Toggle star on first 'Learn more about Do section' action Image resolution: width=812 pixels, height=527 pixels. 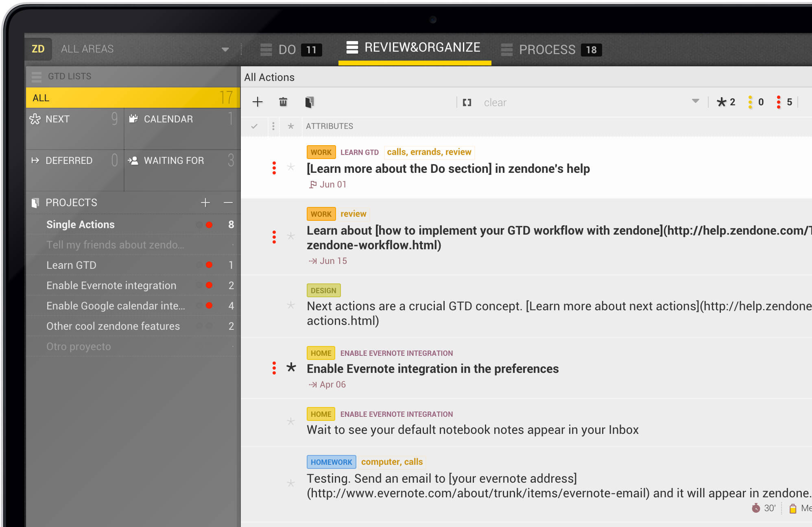point(290,169)
